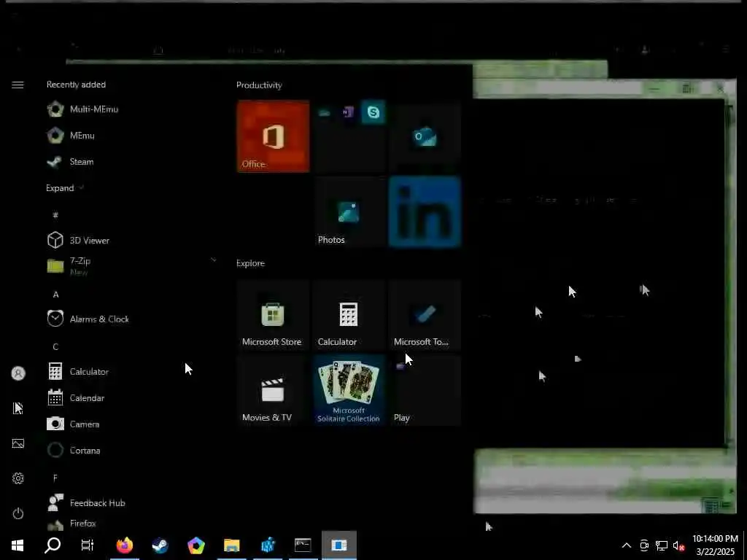
Task: Open the user account menu
Action: click(18, 373)
